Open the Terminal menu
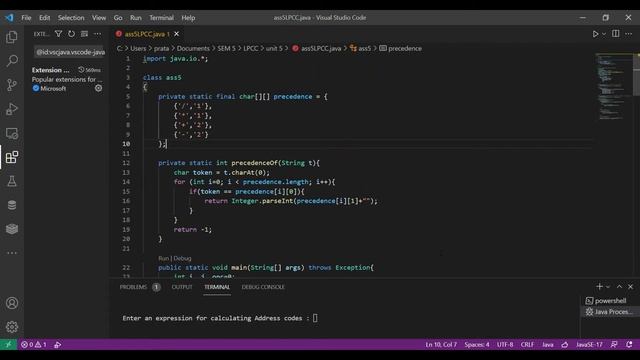Image resolution: width=640 pixels, height=360 pixels. 161,18
